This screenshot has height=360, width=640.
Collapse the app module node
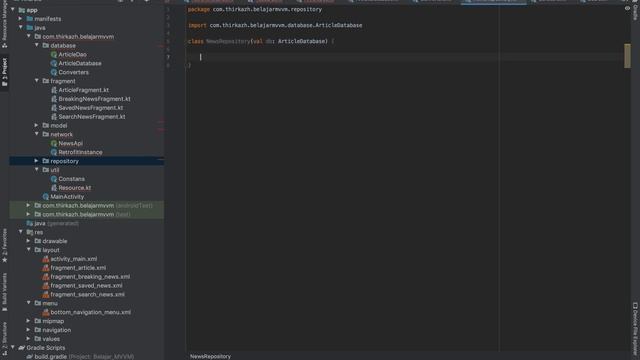pos(13,9)
